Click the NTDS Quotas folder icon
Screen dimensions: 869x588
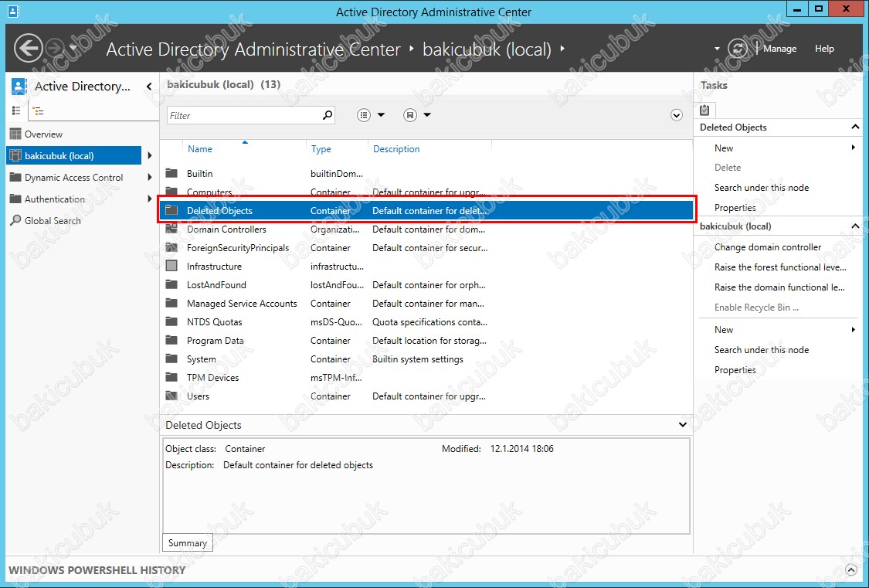171,322
